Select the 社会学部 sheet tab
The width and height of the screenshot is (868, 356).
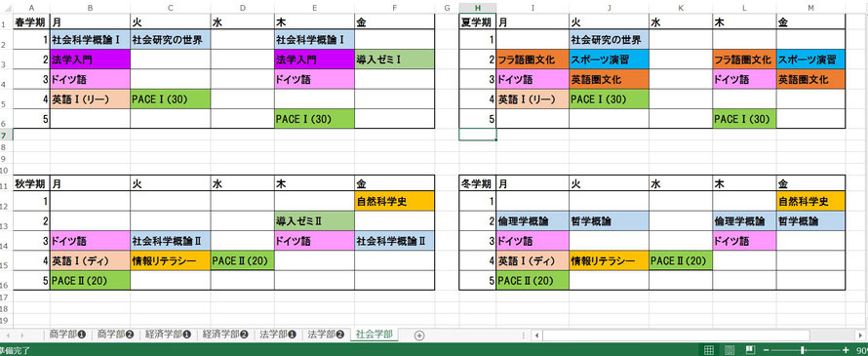point(375,335)
